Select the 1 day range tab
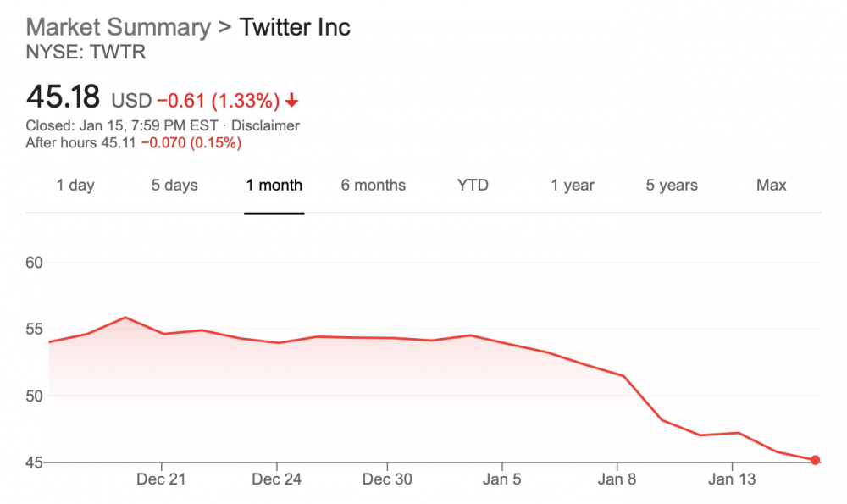 tap(75, 185)
